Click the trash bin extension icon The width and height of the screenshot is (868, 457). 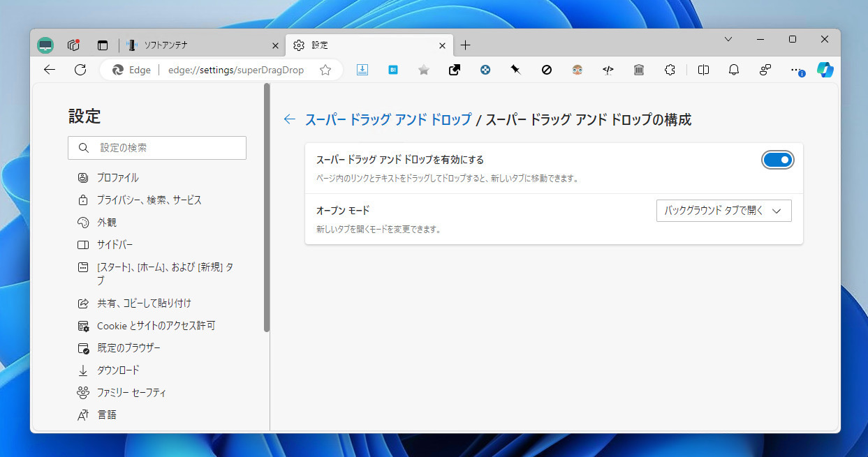point(638,70)
